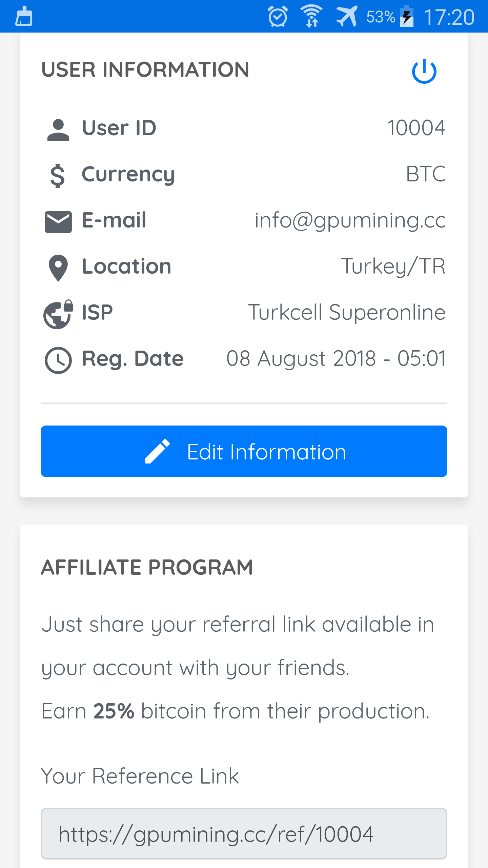Tap the cleaner notification icon in status bar

click(24, 16)
